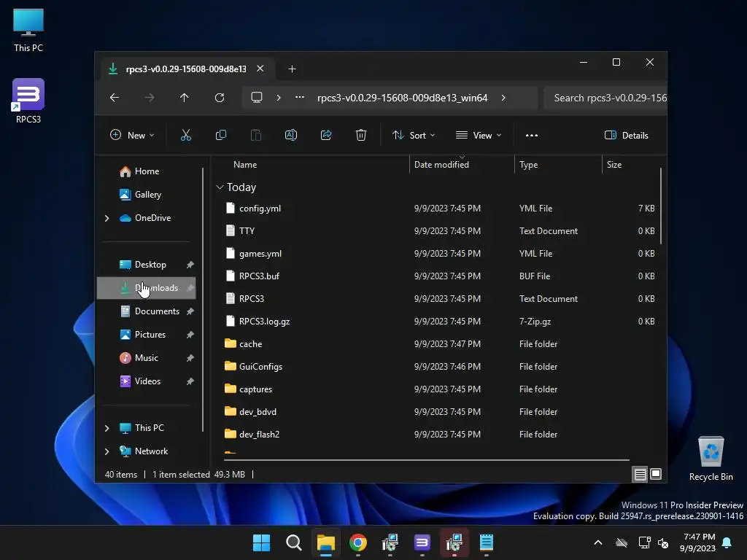Image resolution: width=747 pixels, height=560 pixels.
Task: Select the cache folder
Action: tap(438, 344)
